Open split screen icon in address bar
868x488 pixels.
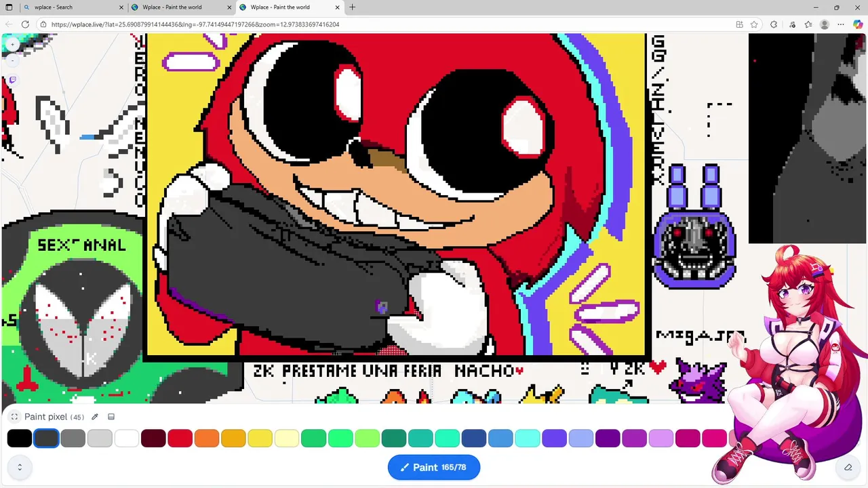click(x=739, y=24)
